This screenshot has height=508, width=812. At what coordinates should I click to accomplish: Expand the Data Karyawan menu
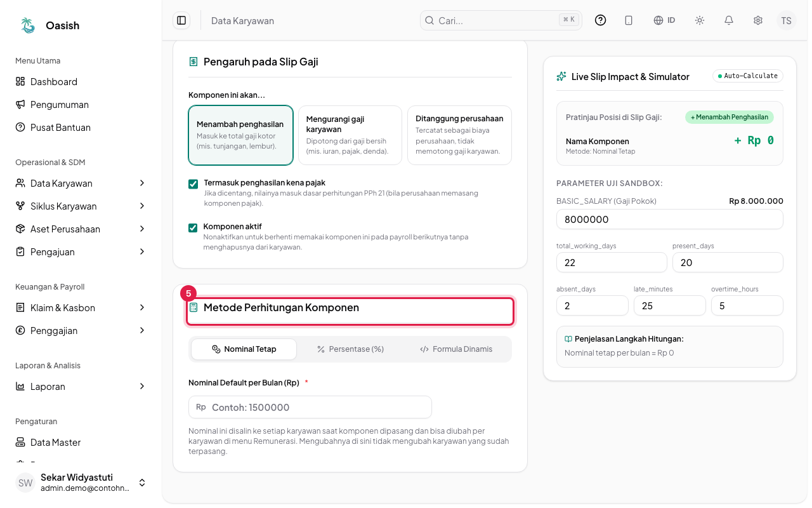(x=81, y=183)
